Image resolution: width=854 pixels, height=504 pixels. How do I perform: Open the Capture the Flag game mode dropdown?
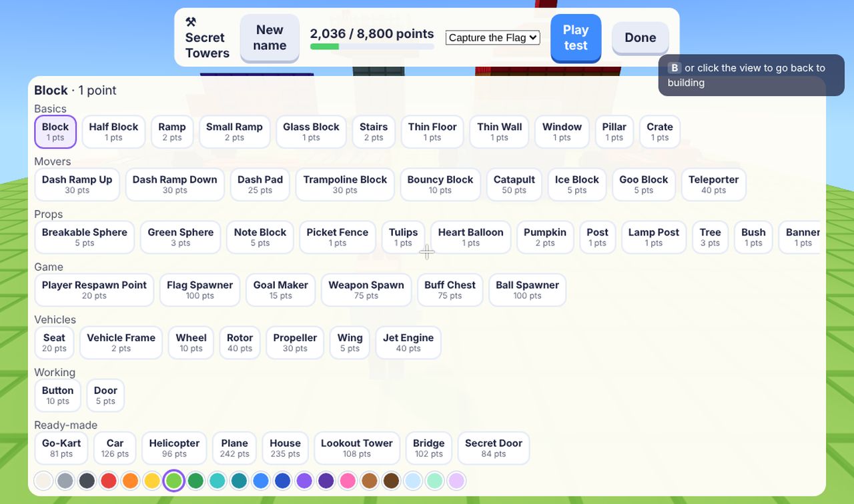pos(492,37)
